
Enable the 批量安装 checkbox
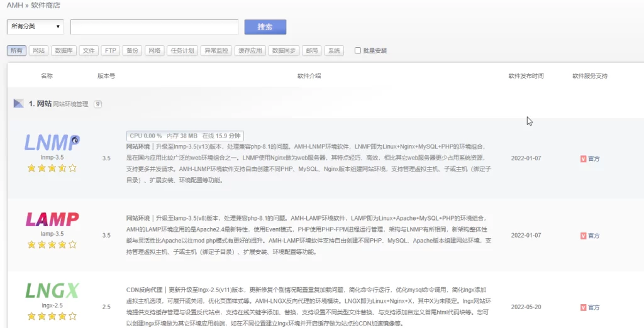358,50
